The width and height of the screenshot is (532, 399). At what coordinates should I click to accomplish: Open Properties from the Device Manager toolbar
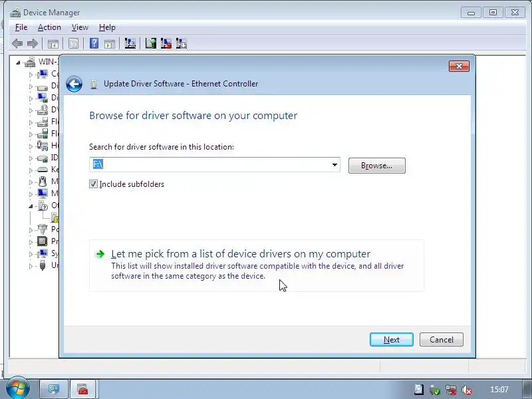coord(73,43)
